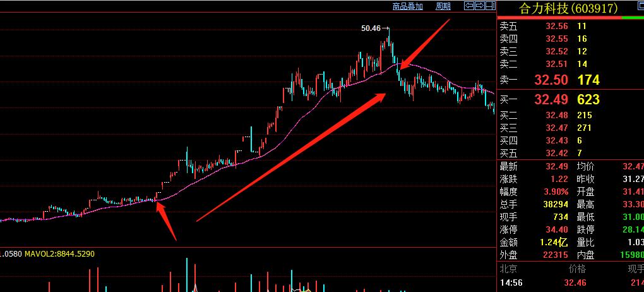Click the 买三 volume 271
This screenshot has width=644, height=292.
pos(584,128)
